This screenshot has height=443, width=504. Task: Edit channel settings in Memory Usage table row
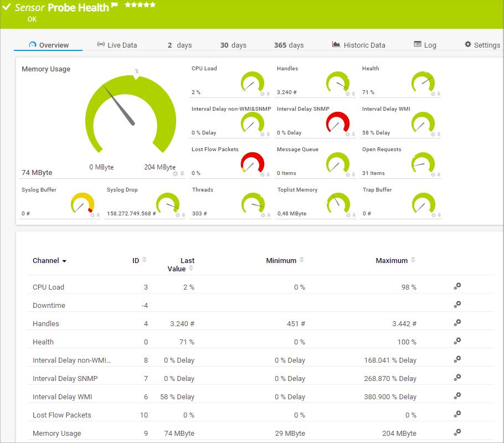click(x=457, y=432)
